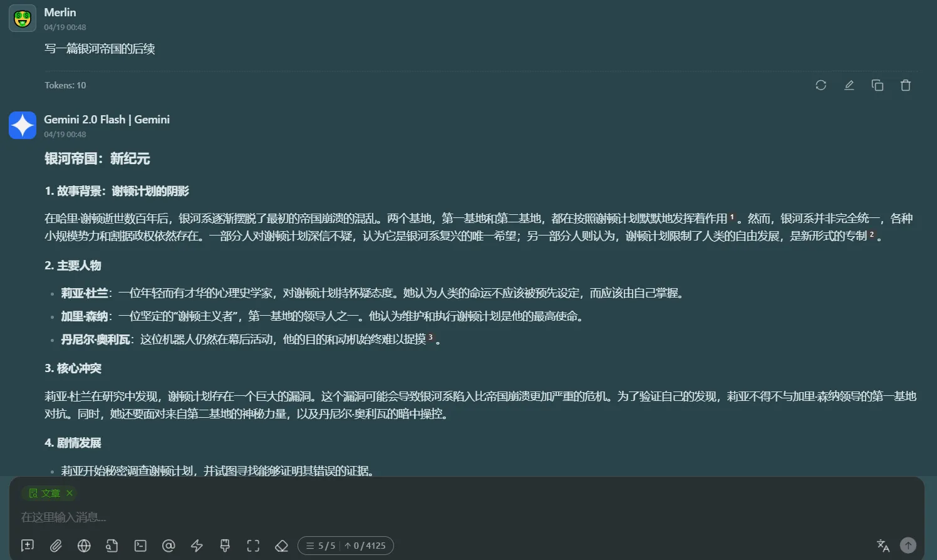937x560 pixels.
Task: Open the terminal-style tools icon
Action: point(140,546)
